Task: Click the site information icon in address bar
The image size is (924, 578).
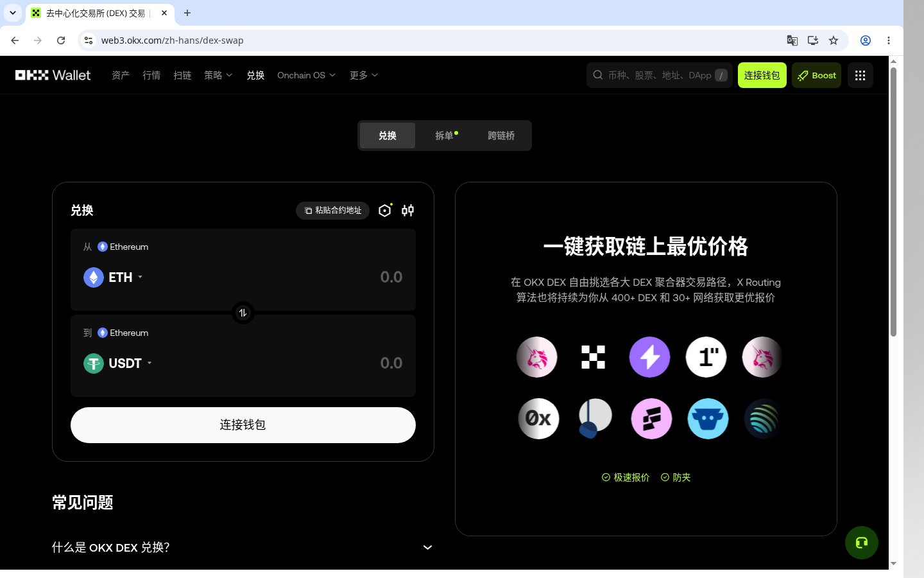Action: [89, 40]
